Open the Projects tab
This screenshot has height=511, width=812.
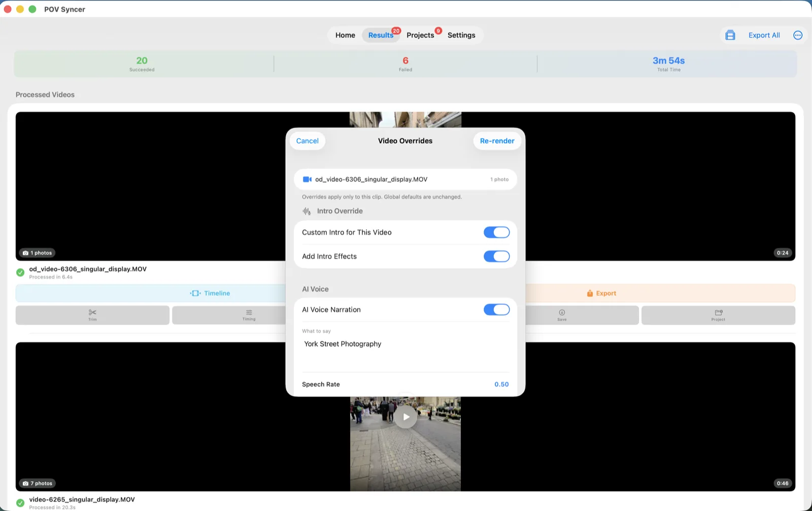point(420,35)
